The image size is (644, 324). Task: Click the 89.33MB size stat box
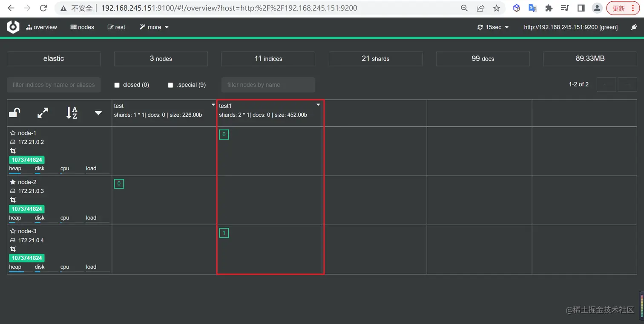(x=590, y=59)
